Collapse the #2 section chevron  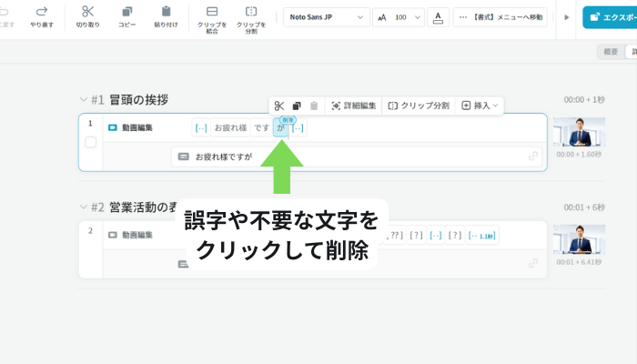pos(84,207)
